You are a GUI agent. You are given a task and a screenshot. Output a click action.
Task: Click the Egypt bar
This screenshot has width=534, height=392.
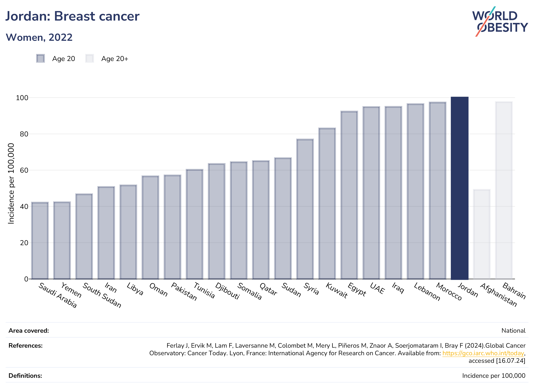(349, 195)
